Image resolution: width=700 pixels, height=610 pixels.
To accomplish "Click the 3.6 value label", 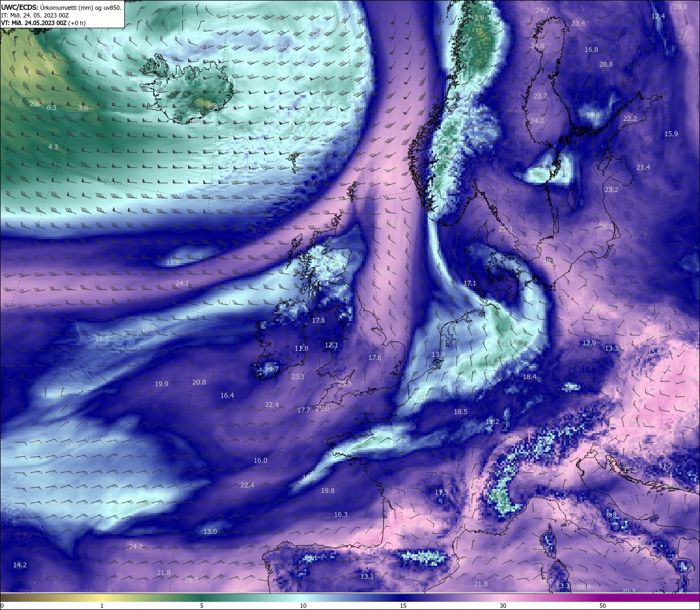I will (83, 108).
